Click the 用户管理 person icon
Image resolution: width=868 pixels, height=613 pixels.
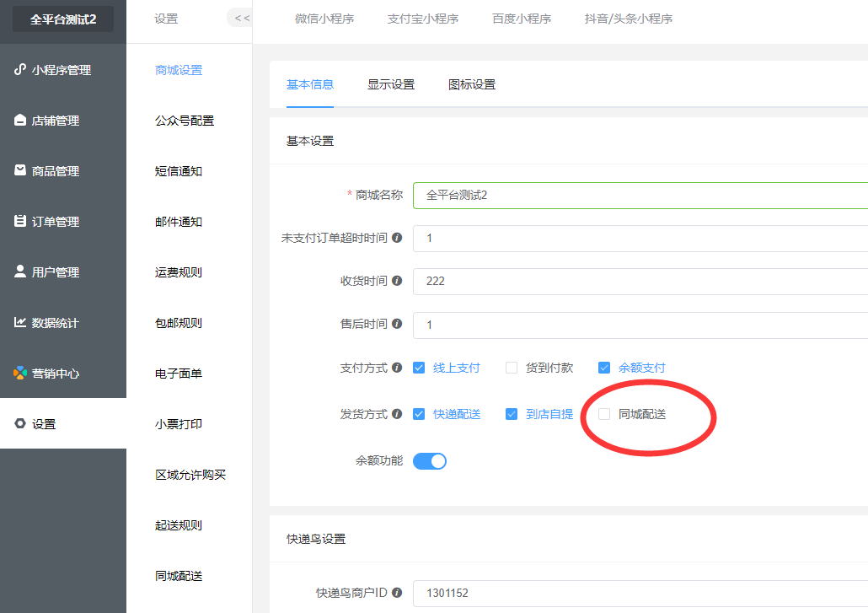[20, 272]
